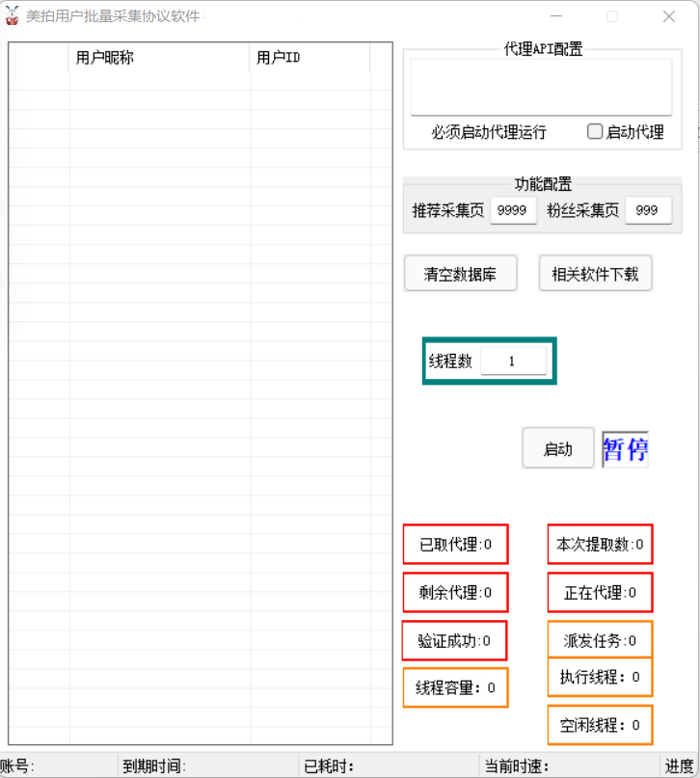Click the 本次提取数:0 status label

tap(601, 545)
